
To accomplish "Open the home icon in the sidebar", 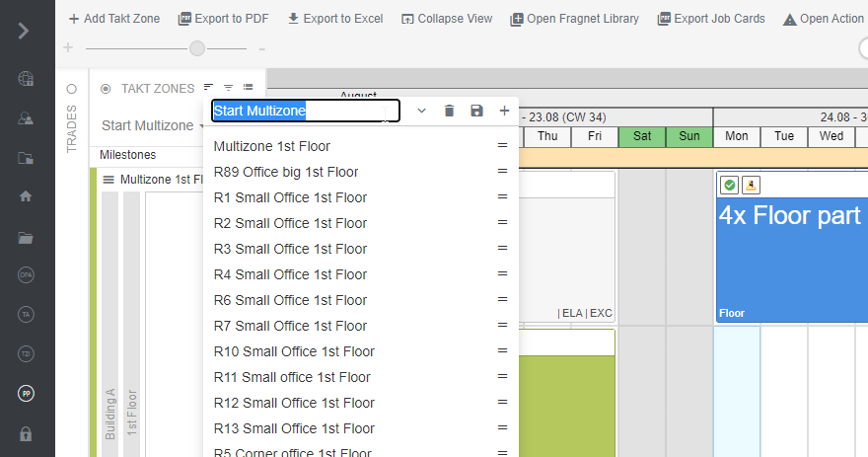I will point(26,196).
